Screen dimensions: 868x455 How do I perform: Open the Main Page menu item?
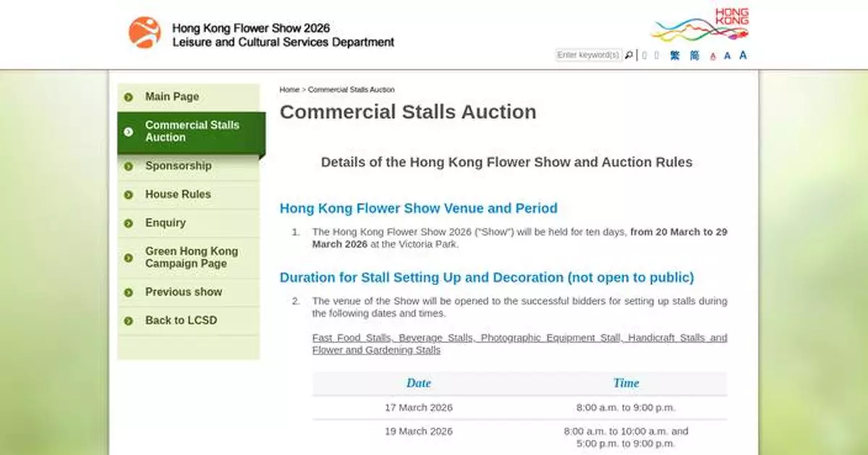(172, 96)
